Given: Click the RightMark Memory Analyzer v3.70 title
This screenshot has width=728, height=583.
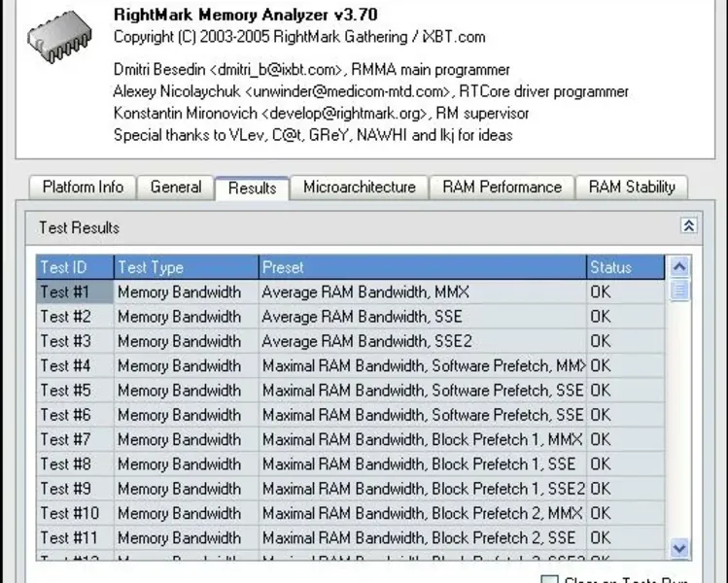Looking at the screenshot, I should (245, 15).
